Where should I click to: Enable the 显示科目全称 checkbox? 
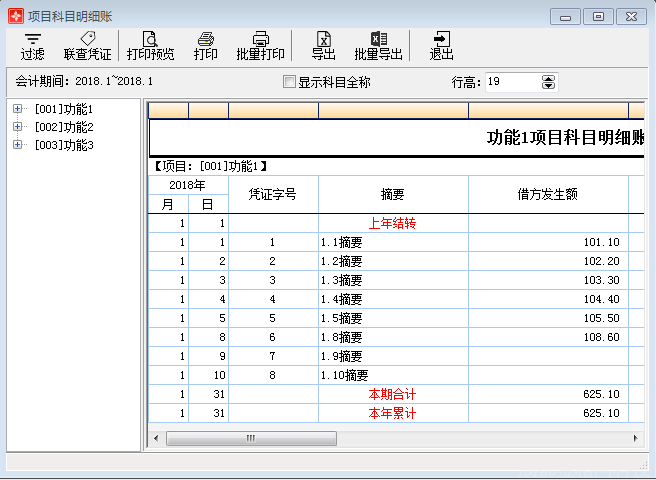pyautogui.click(x=290, y=82)
